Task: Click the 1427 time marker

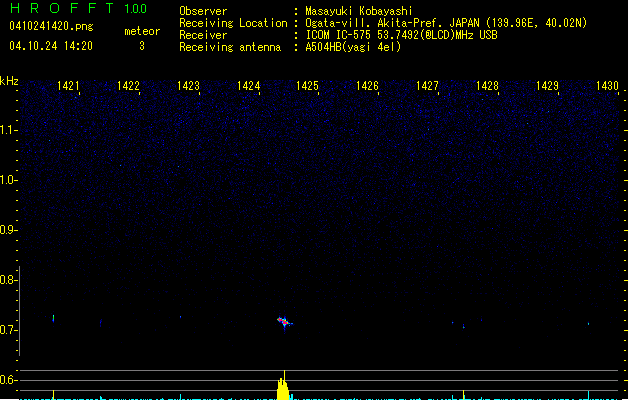Action: point(428,87)
